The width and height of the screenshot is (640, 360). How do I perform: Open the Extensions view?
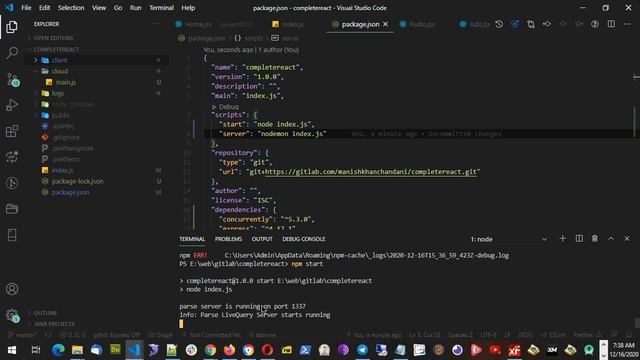tap(12, 131)
